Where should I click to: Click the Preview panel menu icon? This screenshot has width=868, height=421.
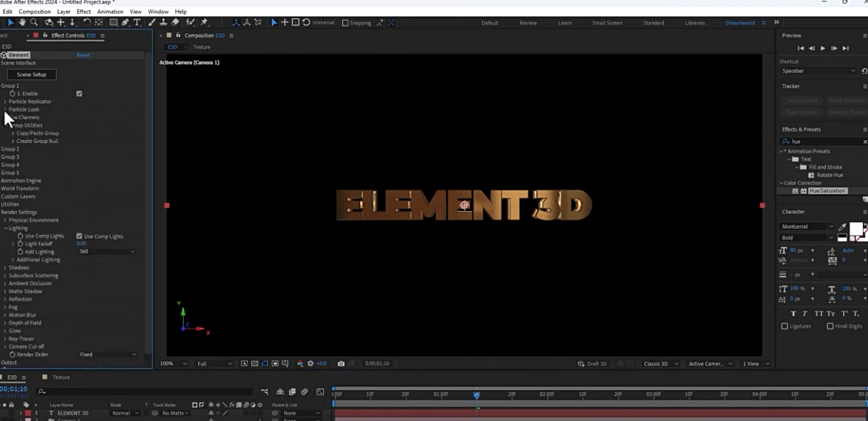point(864,36)
